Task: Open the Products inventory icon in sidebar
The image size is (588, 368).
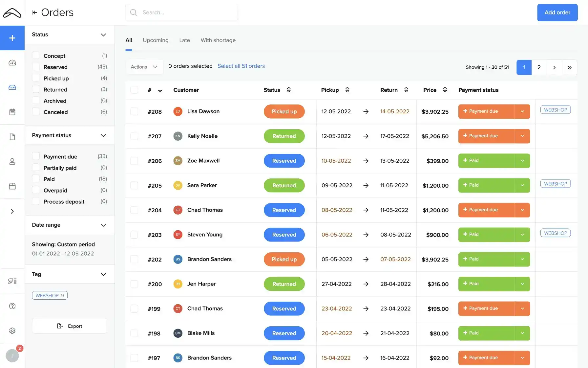Action: pos(12,186)
